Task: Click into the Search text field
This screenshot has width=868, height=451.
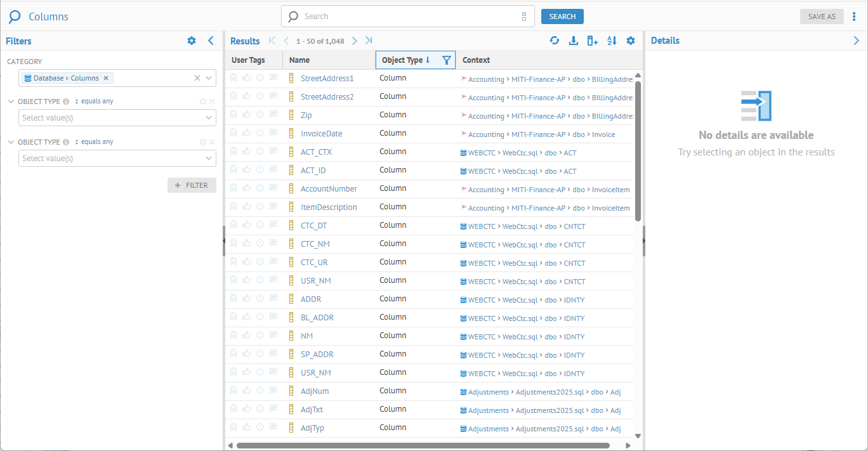Action: pyautogui.click(x=406, y=16)
